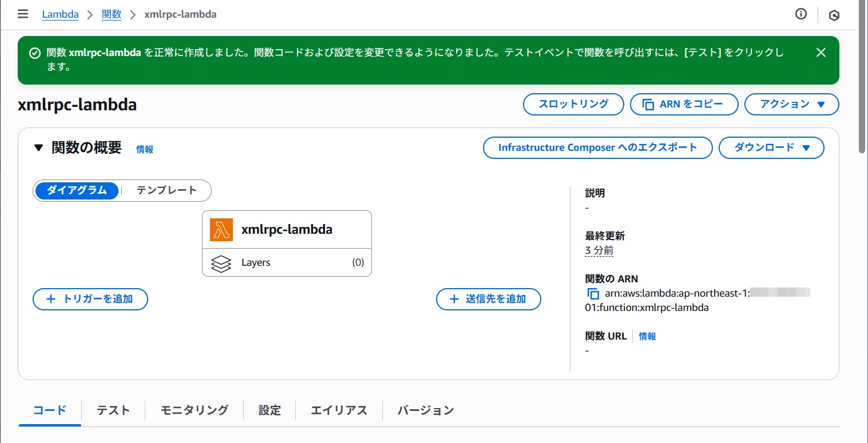This screenshot has width=868, height=443.
Task: Switch to ダイアグラム view
Action: (77, 190)
